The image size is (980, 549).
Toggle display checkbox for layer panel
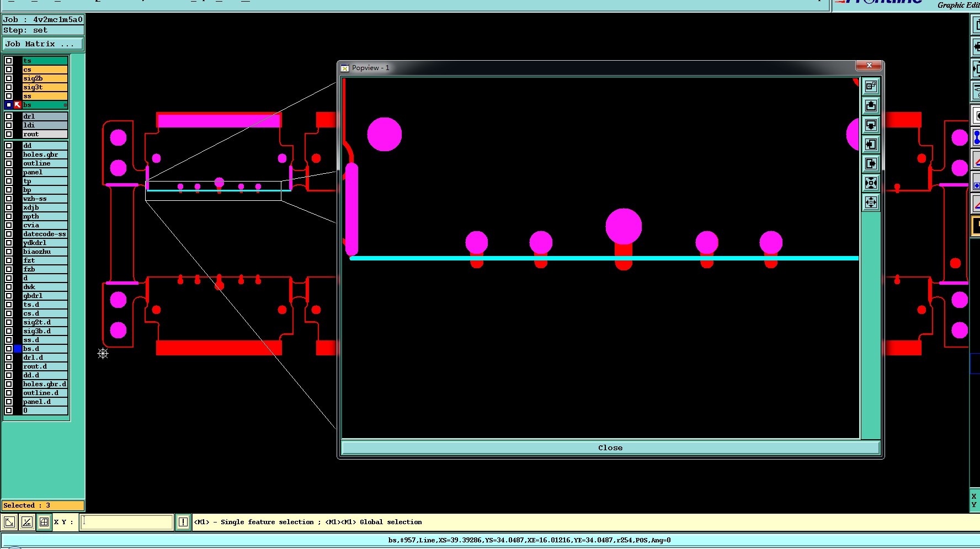[9, 172]
